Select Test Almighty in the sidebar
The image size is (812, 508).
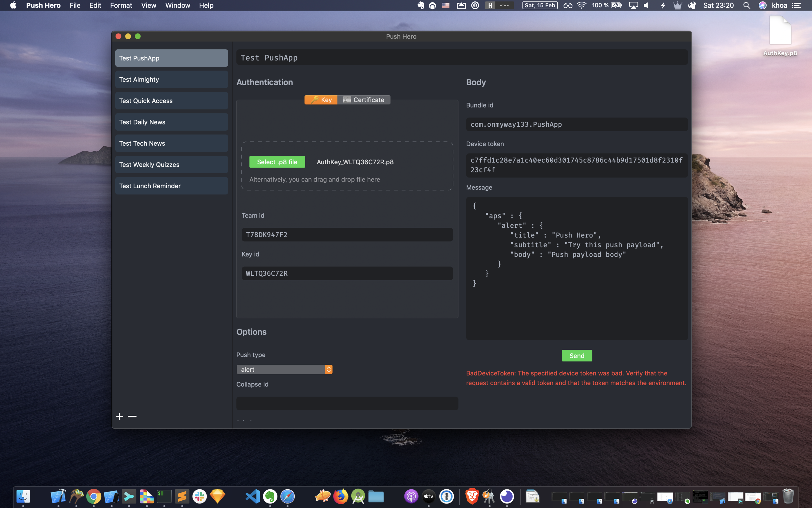171,79
